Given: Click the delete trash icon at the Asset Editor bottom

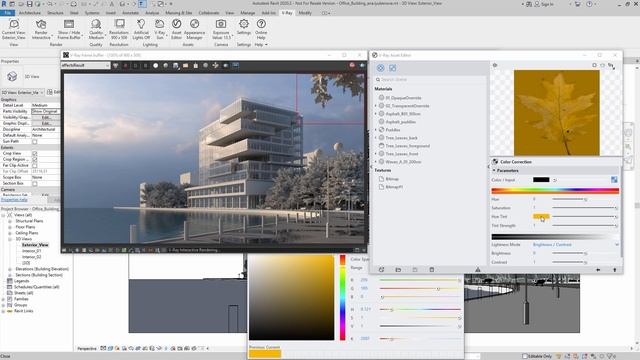Looking at the screenshot, I should coord(431,269).
